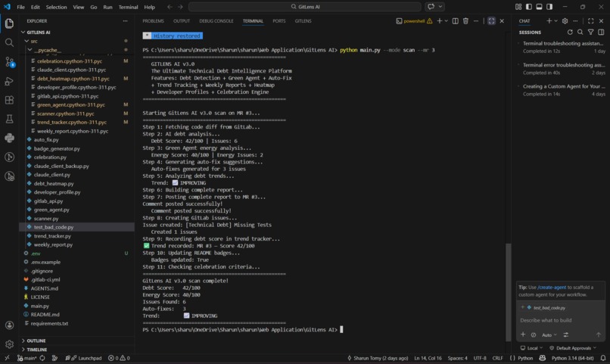The height and width of the screenshot is (364, 610).
Task: Click the CRLF line ending indicator
Action: [x=497, y=358]
